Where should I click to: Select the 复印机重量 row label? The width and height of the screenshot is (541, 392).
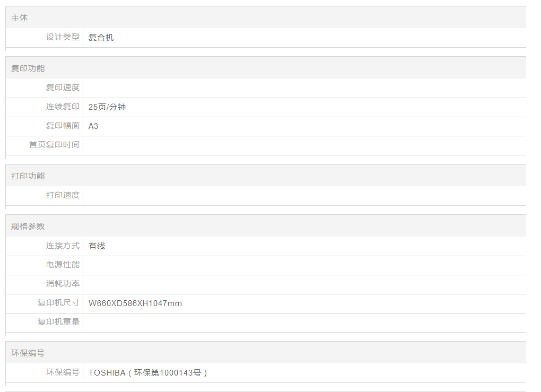[x=58, y=322]
